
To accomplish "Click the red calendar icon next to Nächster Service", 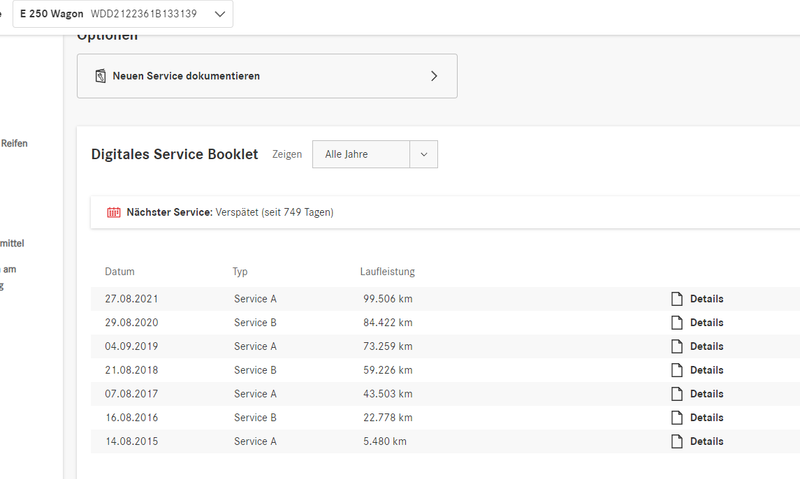I will click(x=113, y=212).
